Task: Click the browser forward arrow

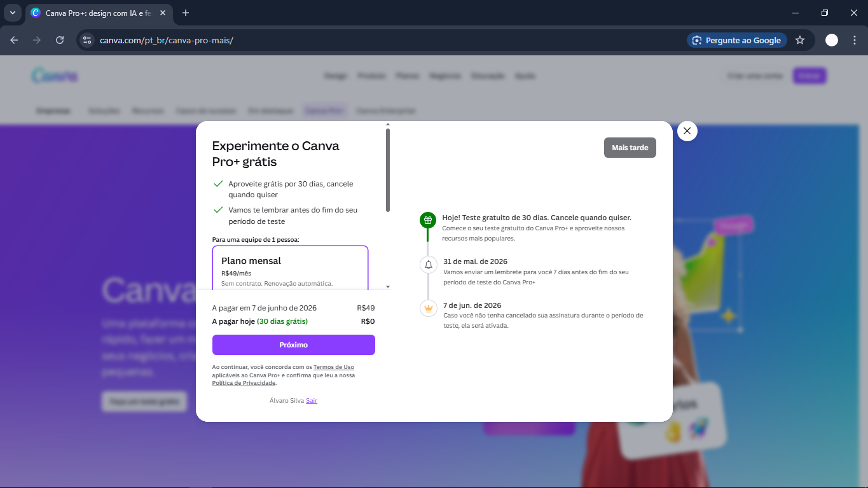Action: pyautogui.click(x=37, y=40)
